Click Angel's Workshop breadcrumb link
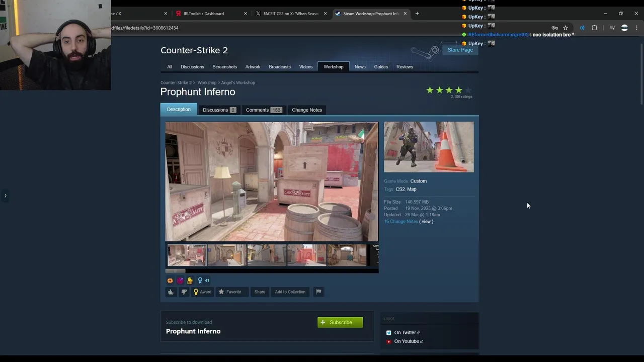Viewport: 644px width, 362px height. [238, 82]
